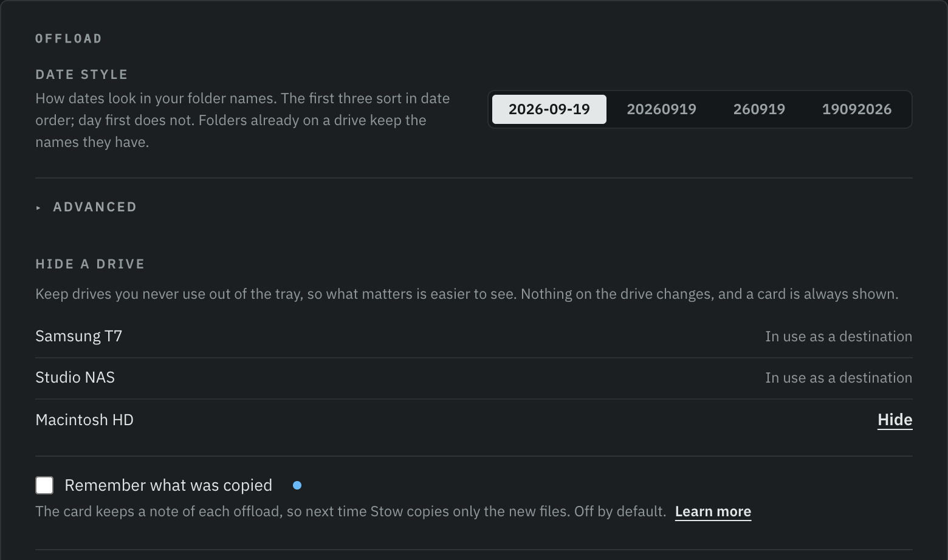948x560 pixels.
Task: Click the Studio NAS 'In use as a destination' status
Action: click(839, 378)
